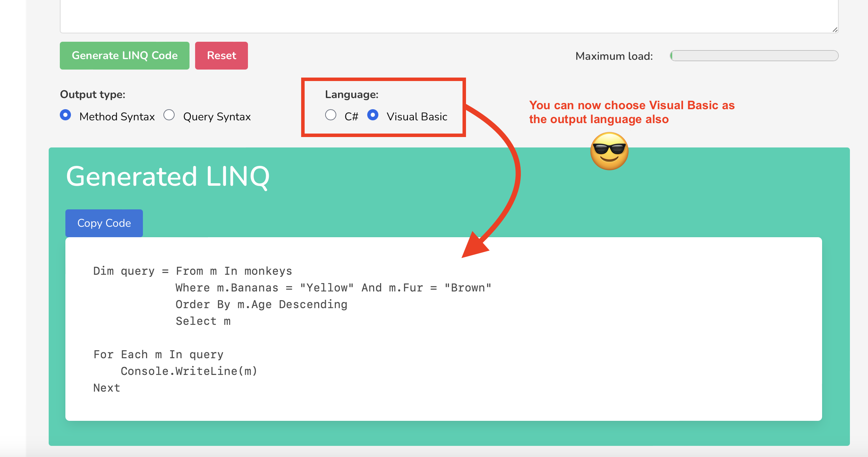Image resolution: width=868 pixels, height=457 pixels.
Task: Click the blue Copy Code button
Action: 104,223
